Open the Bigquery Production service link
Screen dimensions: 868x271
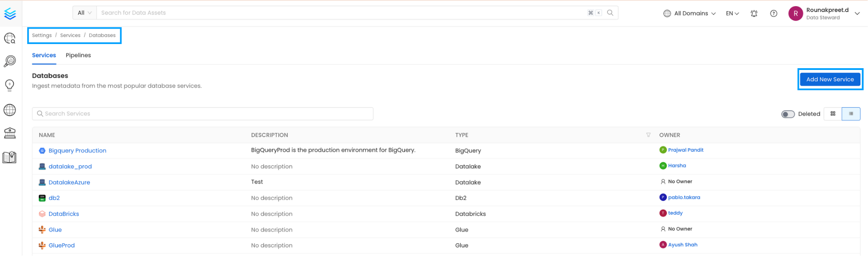point(77,150)
